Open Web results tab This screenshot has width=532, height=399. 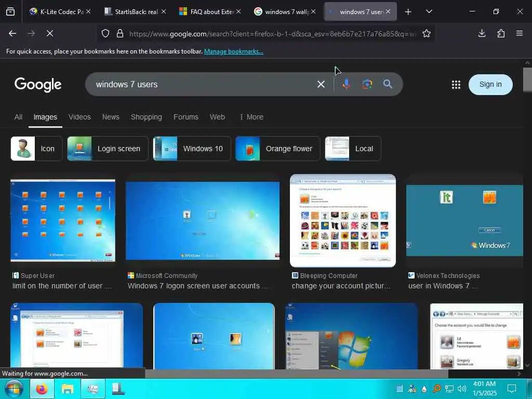pyautogui.click(x=217, y=117)
